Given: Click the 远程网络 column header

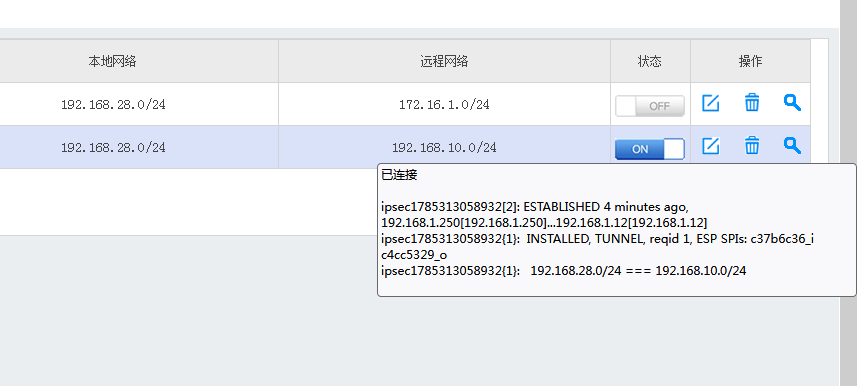Looking at the screenshot, I should (x=444, y=61).
